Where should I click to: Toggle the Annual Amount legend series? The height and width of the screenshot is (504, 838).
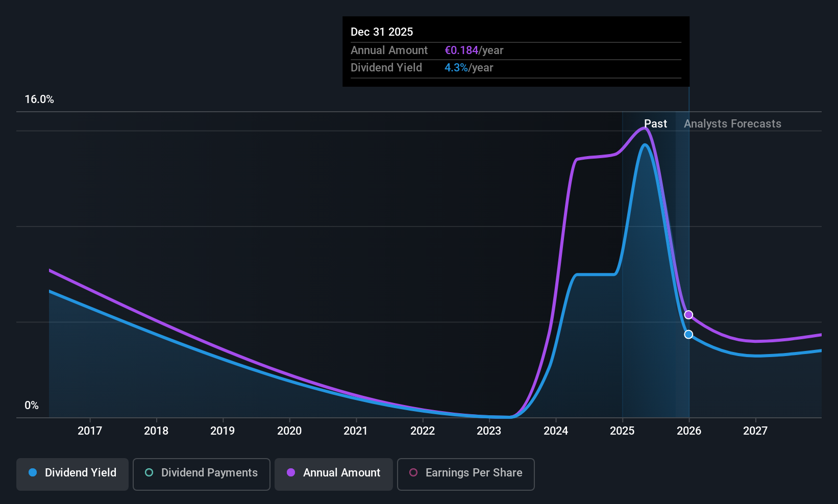coord(334,474)
